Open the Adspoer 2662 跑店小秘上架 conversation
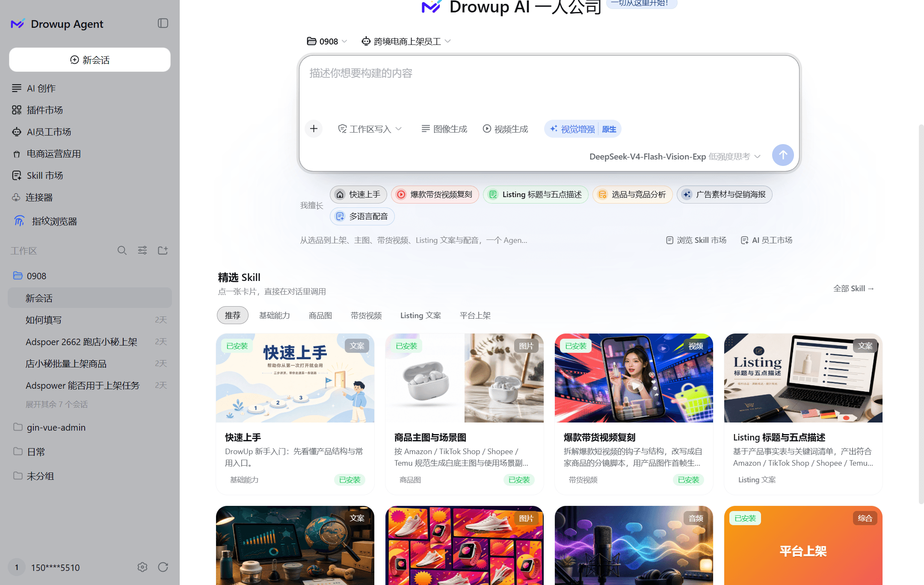This screenshot has height=585, width=924. (90, 342)
